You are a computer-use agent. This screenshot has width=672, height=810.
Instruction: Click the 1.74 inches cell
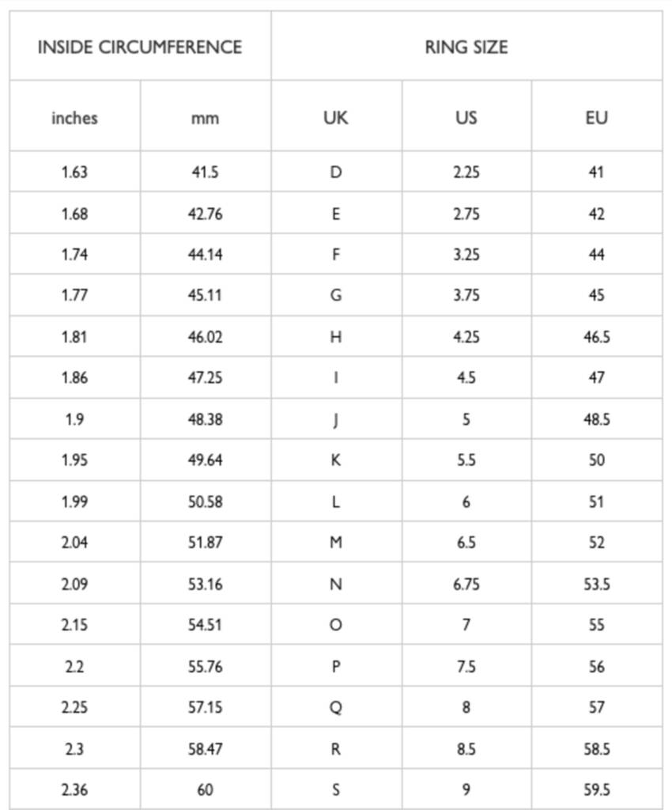[74, 255]
